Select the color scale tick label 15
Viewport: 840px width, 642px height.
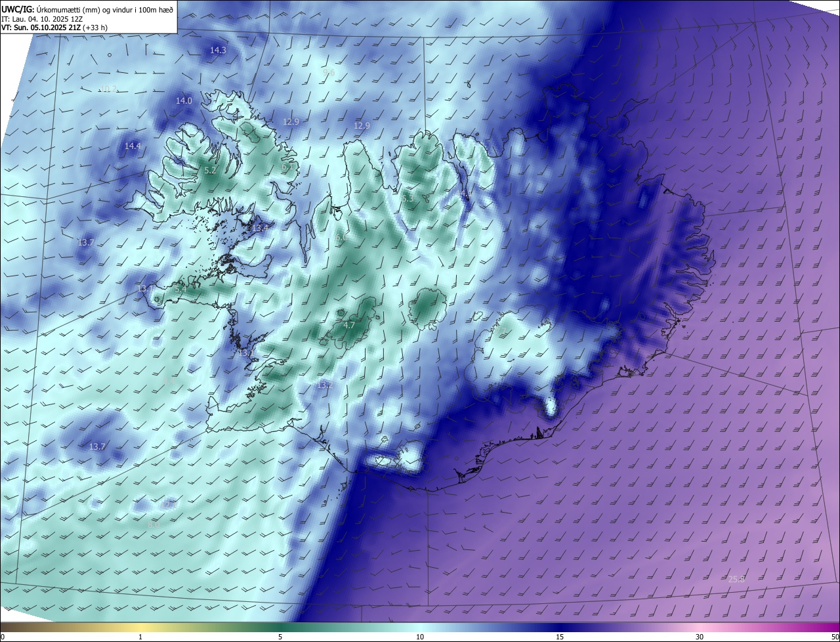[x=560, y=637]
